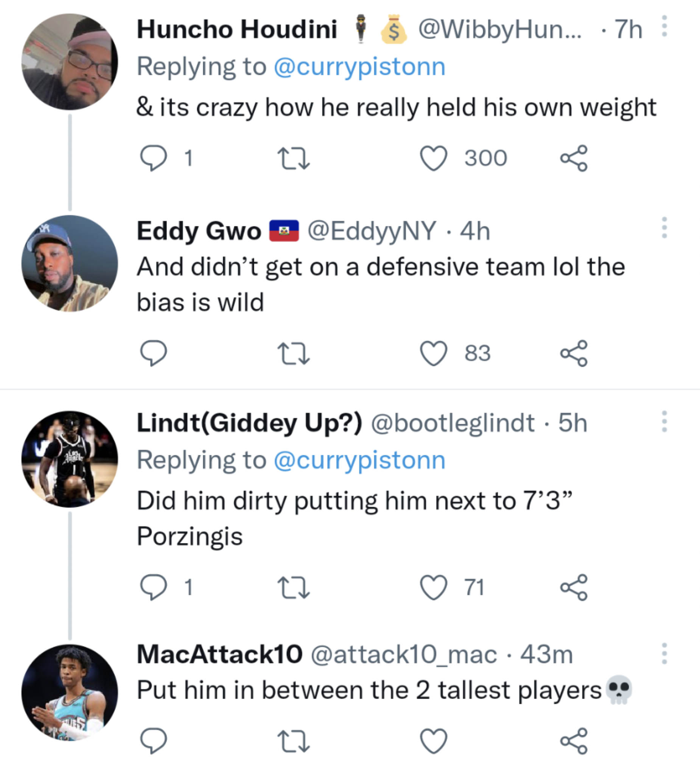Reply to Huncho Houdini's tweet
Viewport: 700px width, 775px height.
(153, 158)
